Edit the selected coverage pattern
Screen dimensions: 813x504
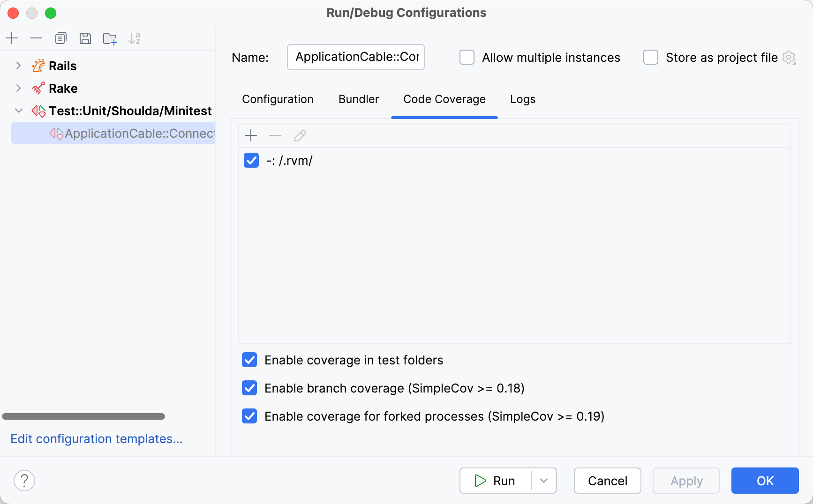pos(300,135)
